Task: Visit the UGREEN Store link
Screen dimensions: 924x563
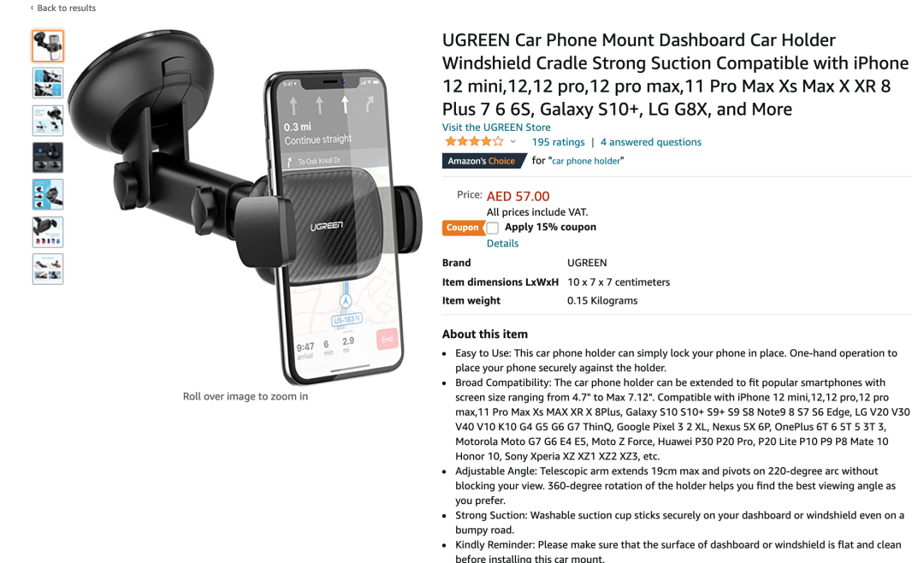Action: pos(496,127)
